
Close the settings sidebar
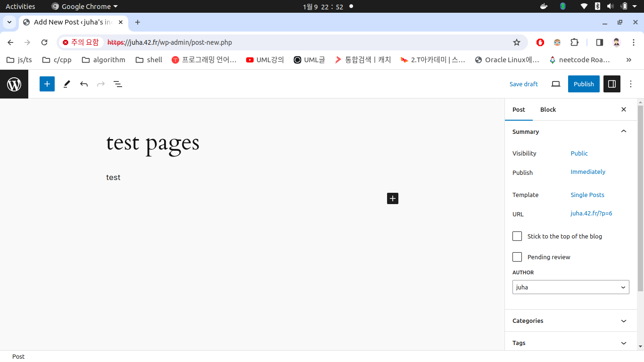point(624,109)
